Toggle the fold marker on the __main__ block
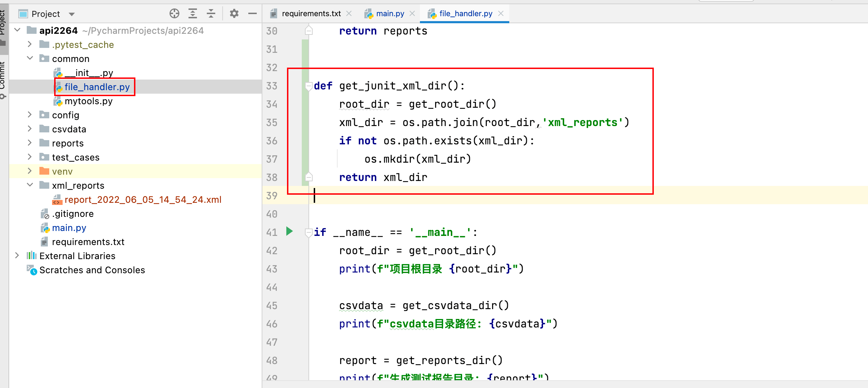The width and height of the screenshot is (868, 388). [x=309, y=232]
